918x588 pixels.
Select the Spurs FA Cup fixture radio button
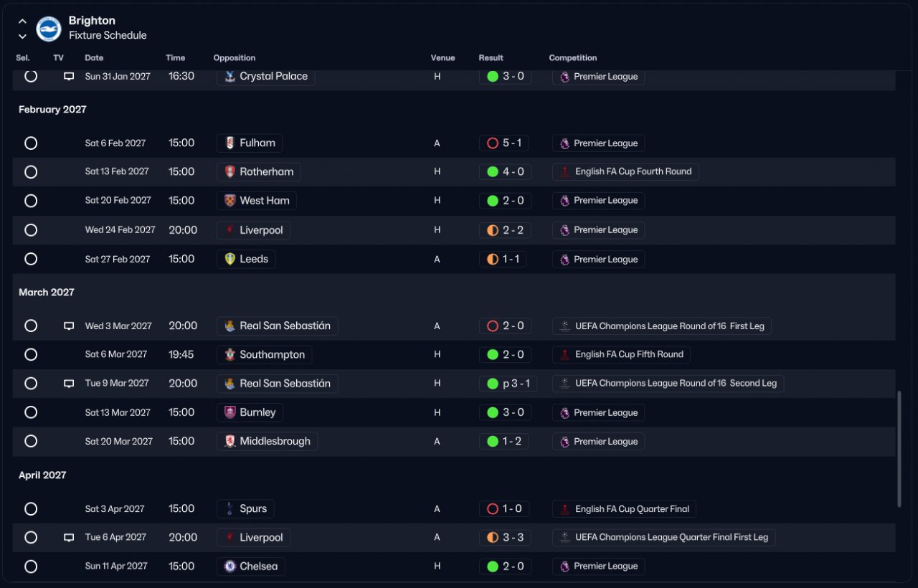tap(31, 508)
